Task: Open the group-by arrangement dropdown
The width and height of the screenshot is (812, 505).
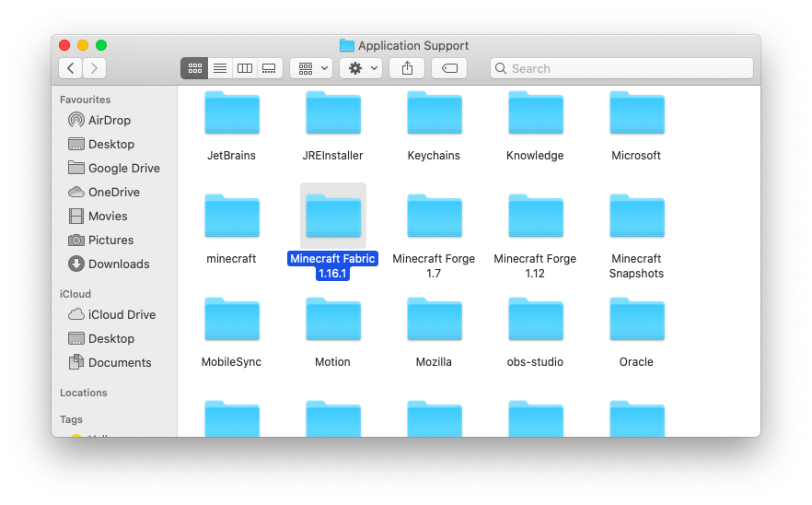Action: (311, 68)
